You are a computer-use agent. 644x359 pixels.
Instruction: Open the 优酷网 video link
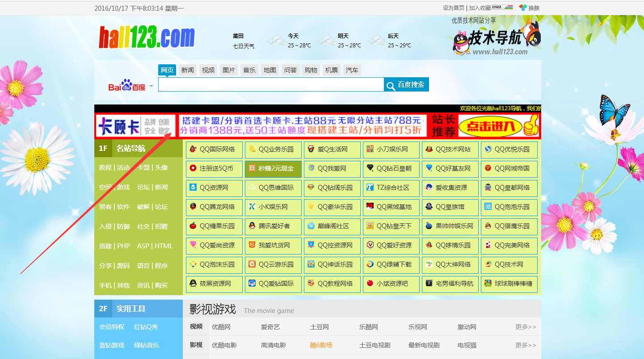[221, 327]
